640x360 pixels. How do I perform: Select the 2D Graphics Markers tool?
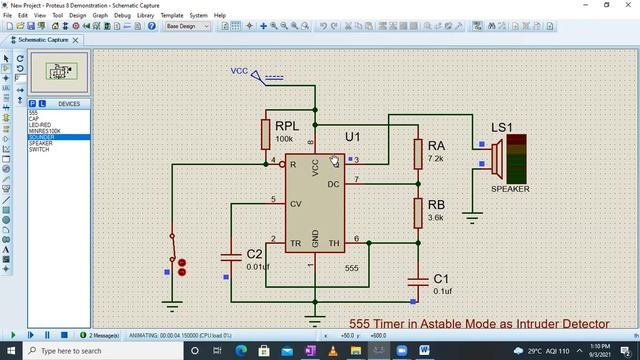6,269
